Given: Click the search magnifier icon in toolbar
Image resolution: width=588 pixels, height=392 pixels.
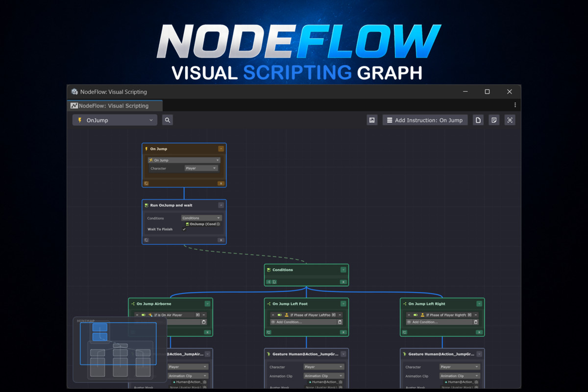Looking at the screenshot, I should pos(168,120).
